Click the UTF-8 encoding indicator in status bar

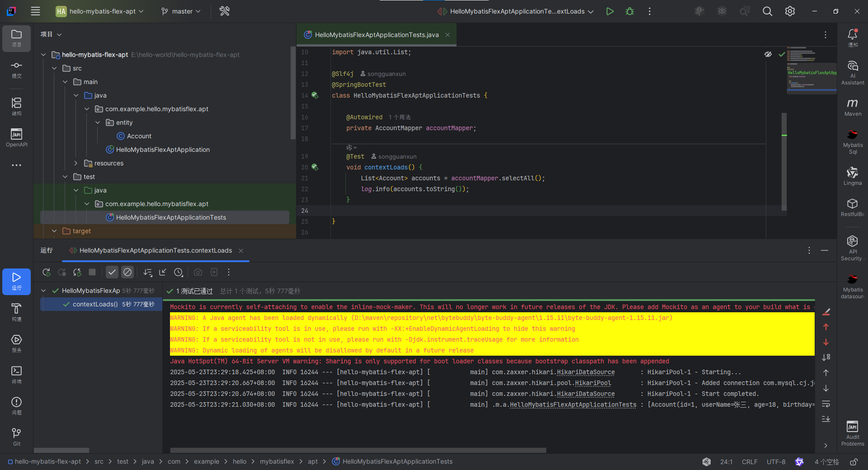click(775, 461)
